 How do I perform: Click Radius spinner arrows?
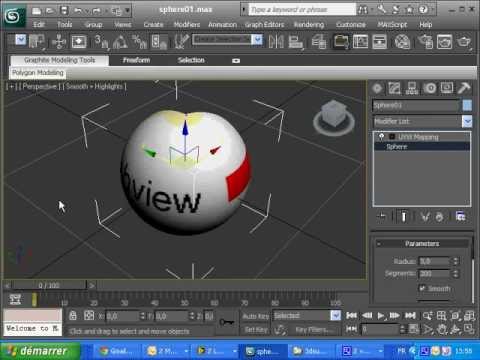tap(455, 261)
